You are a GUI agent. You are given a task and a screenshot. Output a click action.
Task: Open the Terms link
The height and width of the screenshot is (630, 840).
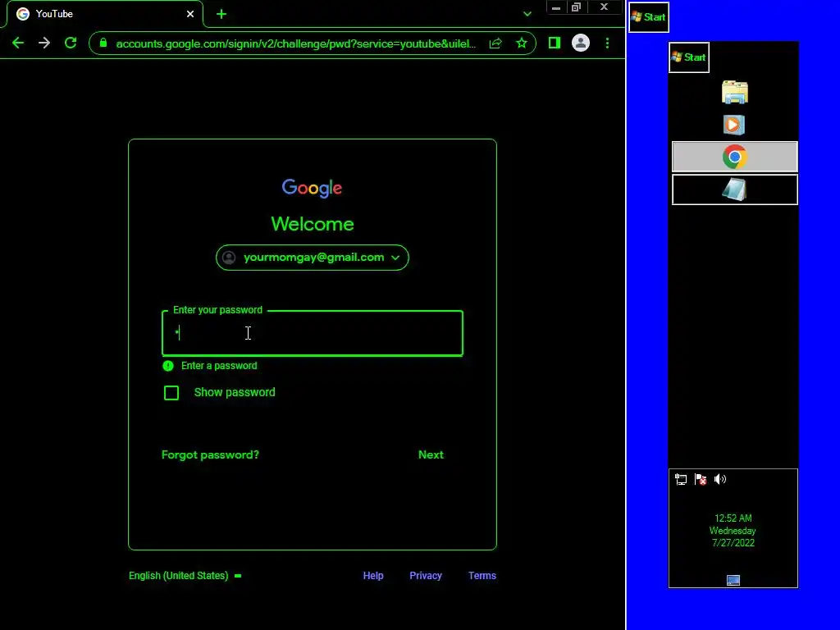click(482, 576)
